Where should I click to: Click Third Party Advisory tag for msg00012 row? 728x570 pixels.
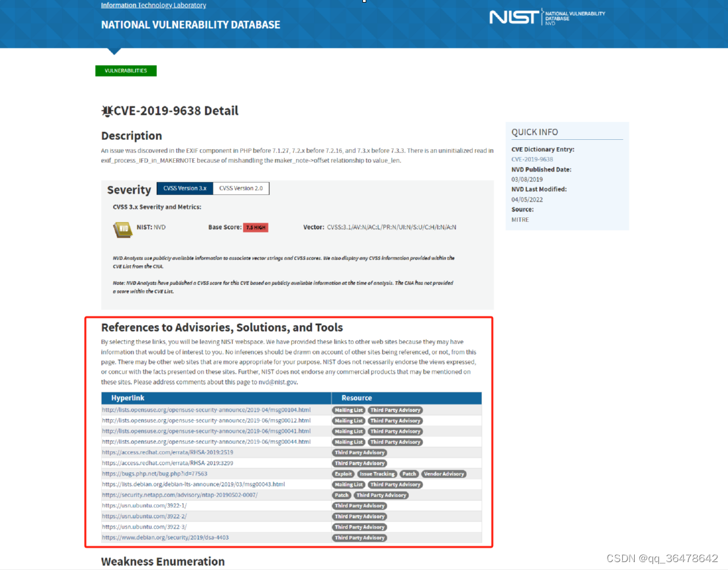[x=395, y=421]
